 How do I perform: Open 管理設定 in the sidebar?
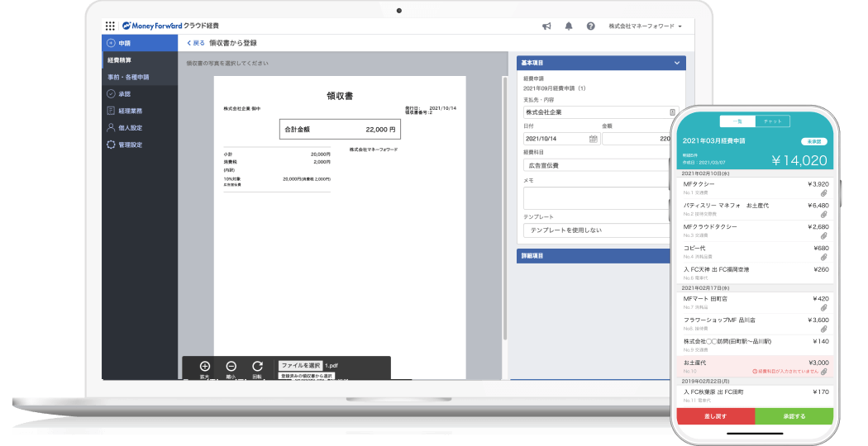[x=140, y=145]
